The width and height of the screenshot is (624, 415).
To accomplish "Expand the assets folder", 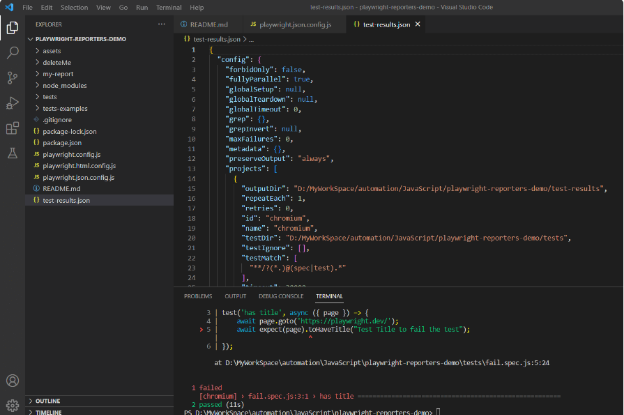I will 52,50.
